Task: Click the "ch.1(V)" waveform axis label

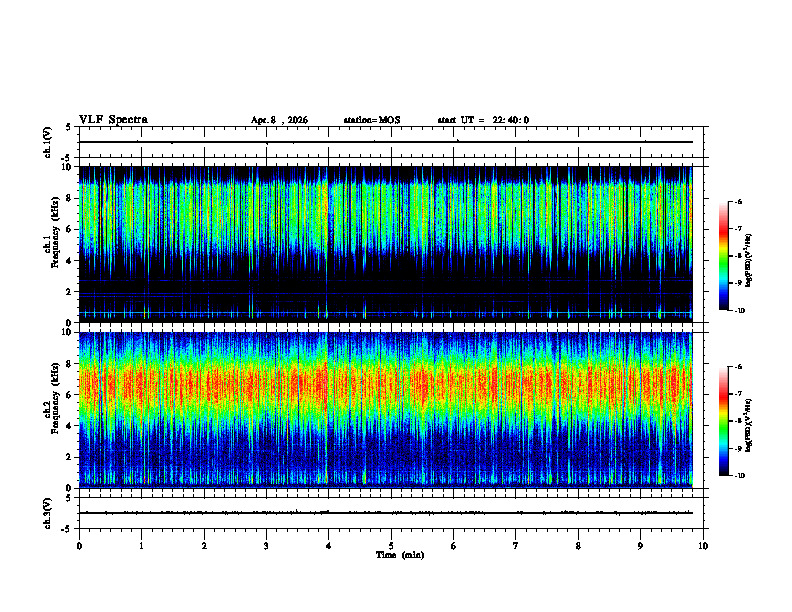Action: 48,142
